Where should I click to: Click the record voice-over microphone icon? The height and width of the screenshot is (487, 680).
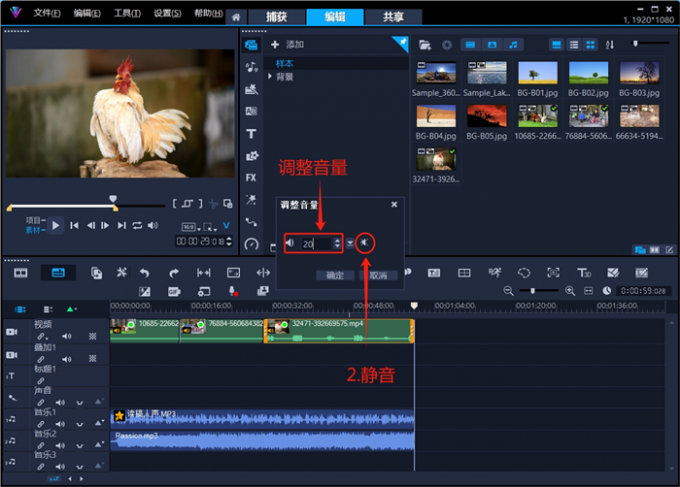click(233, 291)
